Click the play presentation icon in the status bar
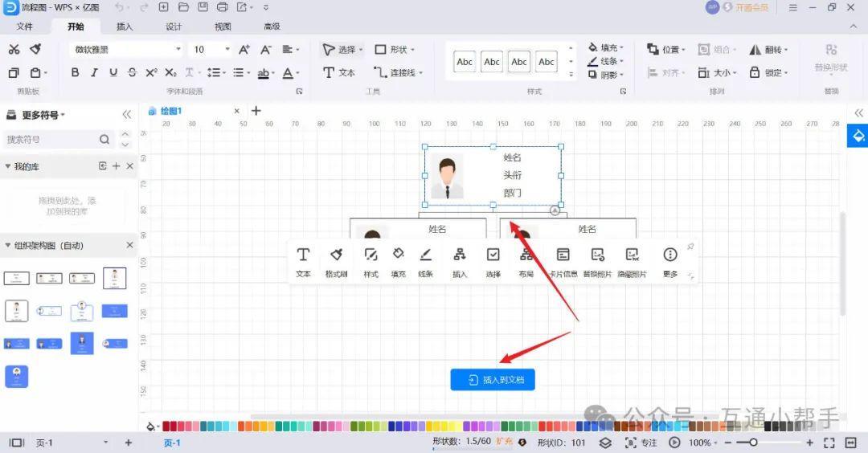This screenshot has height=453, width=868. pyautogui.click(x=674, y=443)
